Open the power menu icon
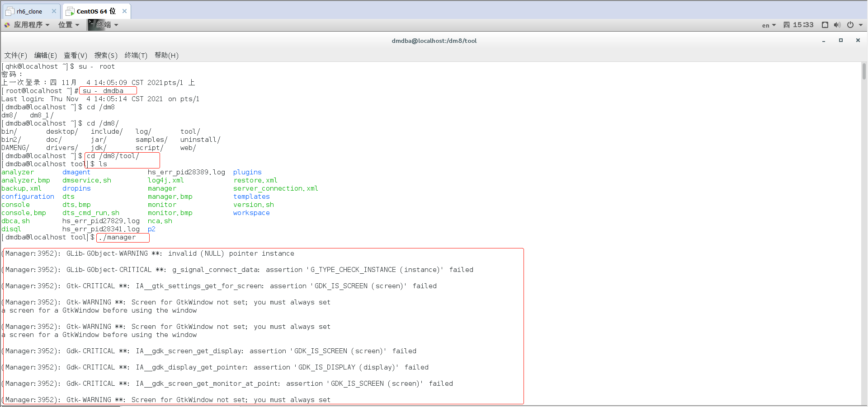This screenshot has width=868, height=407. [x=850, y=25]
